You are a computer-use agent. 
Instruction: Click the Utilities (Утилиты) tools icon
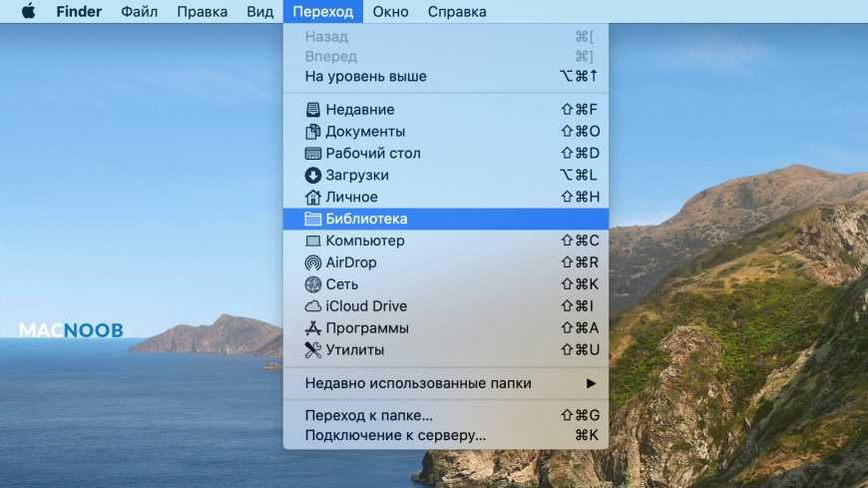(x=312, y=350)
